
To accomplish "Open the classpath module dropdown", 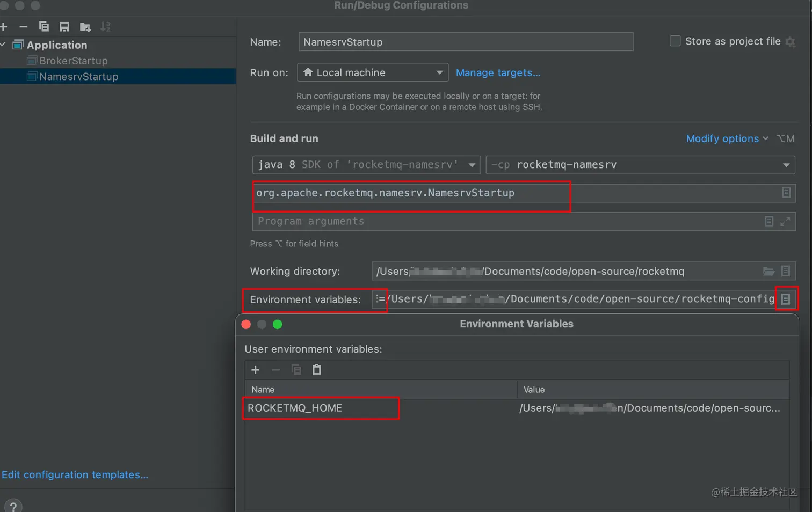I will pos(640,165).
